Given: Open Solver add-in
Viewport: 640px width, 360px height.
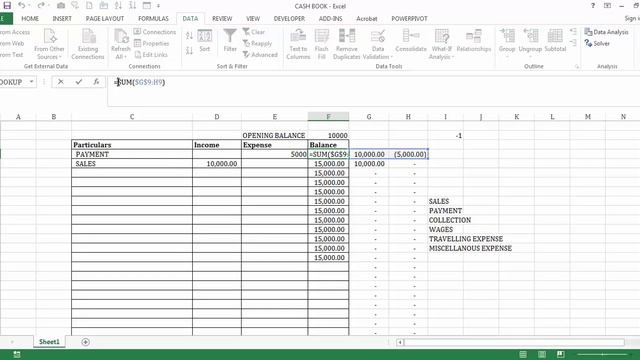Looking at the screenshot, I should (597, 43).
